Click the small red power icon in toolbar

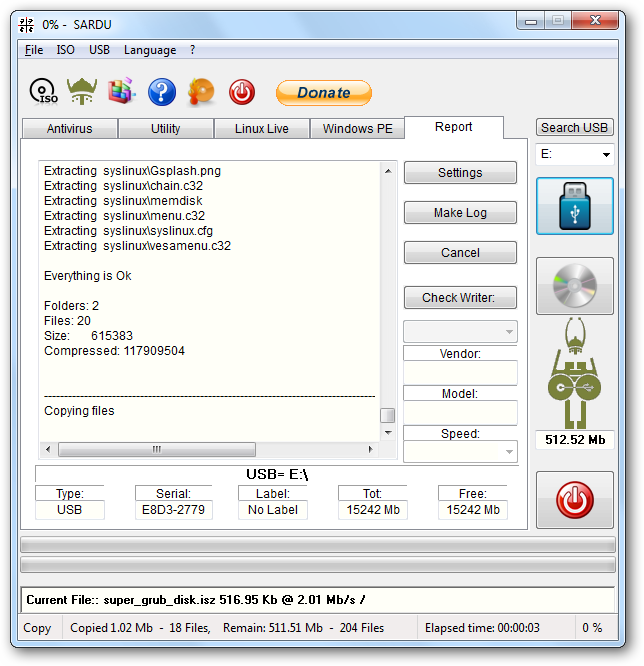point(242,92)
